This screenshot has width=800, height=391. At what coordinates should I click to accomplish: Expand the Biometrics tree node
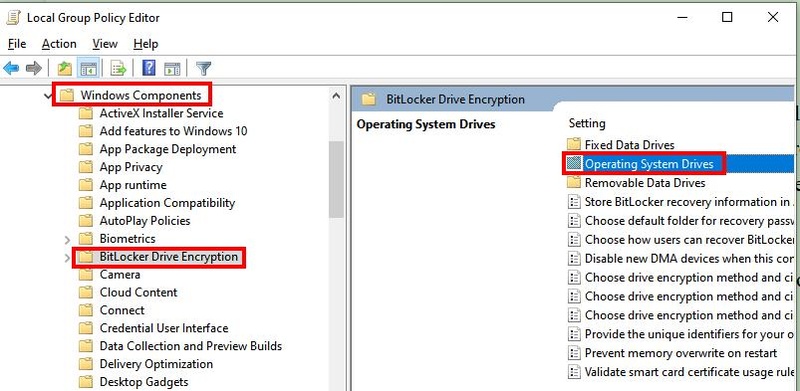pos(67,239)
